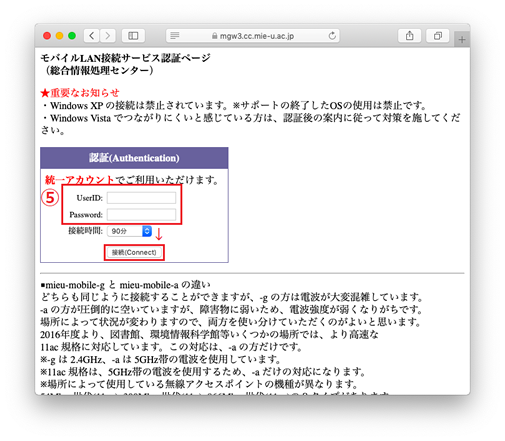The width and height of the screenshot is (505, 441).
Task: Click the yellow minimize window button
Action: (x=59, y=36)
